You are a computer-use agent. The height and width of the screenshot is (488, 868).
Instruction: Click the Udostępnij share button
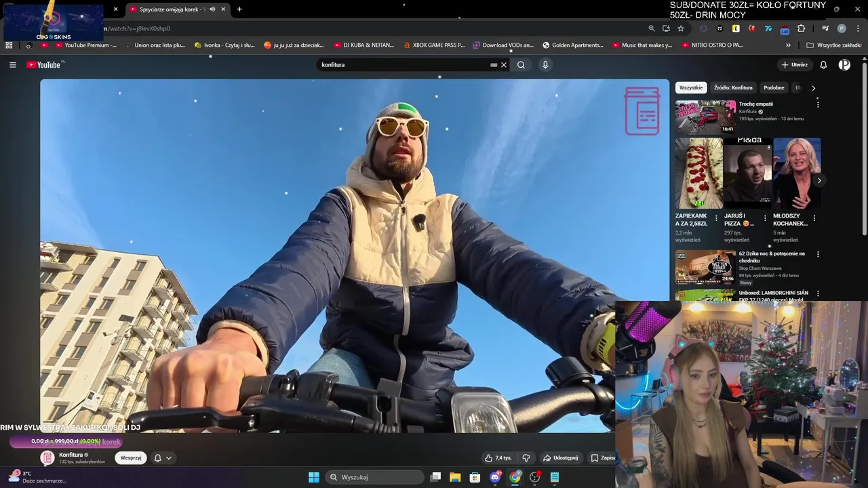561,457
